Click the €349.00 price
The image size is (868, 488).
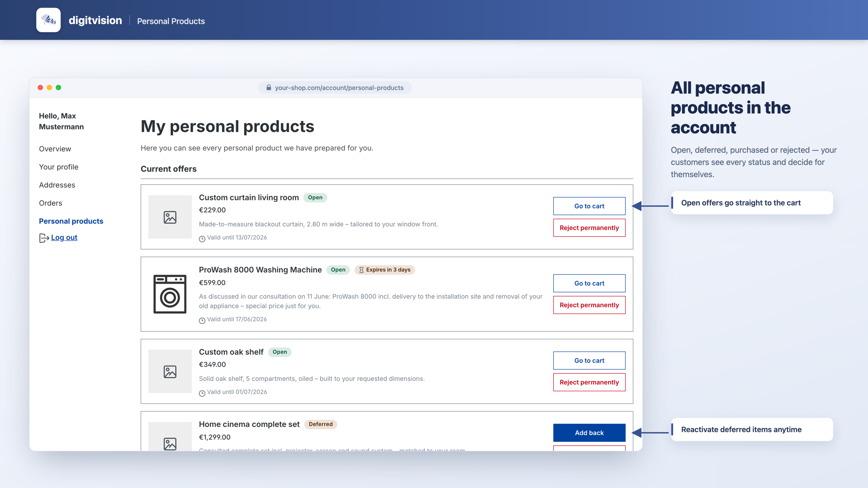coord(212,365)
